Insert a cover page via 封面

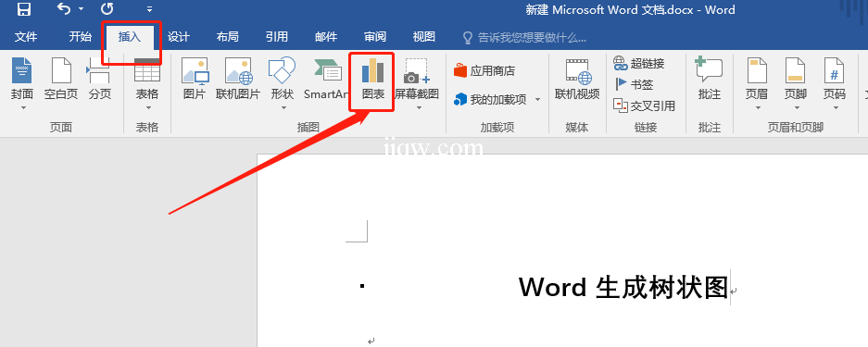[22, 79]
